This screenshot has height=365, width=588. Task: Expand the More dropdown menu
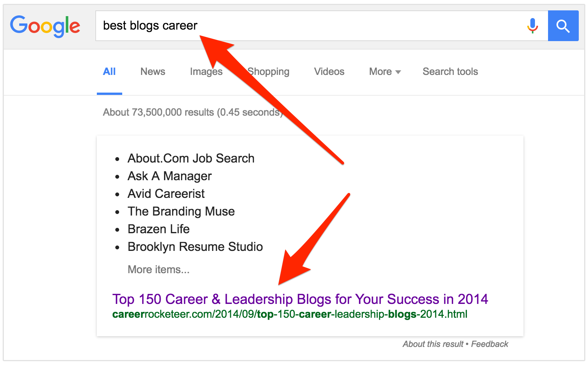click(385, 72)
